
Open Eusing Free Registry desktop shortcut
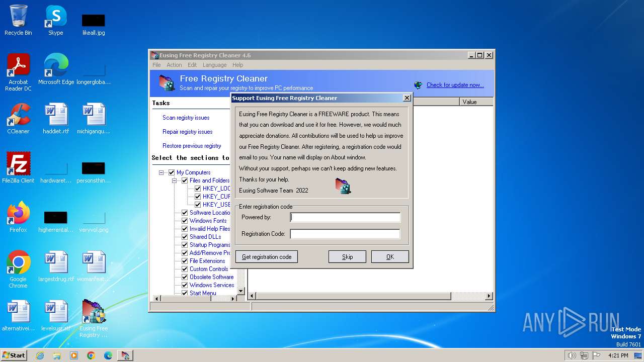pos(94,319)
